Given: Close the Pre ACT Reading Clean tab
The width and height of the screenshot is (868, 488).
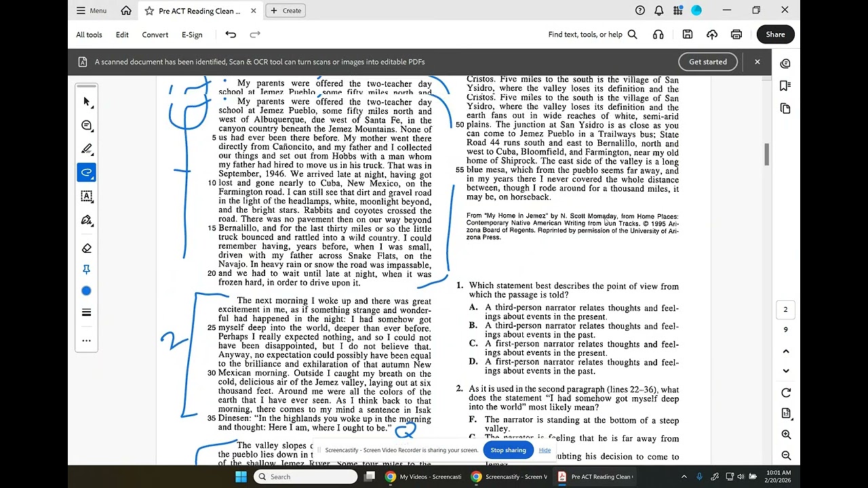Looking at the screenshot, I should click(254, 11).
